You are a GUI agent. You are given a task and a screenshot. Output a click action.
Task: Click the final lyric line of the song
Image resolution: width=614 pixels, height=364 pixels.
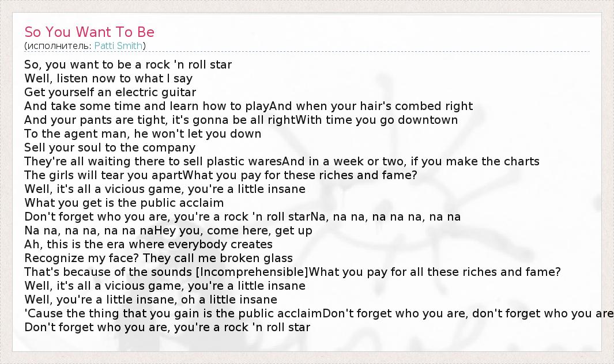(167, 327)
